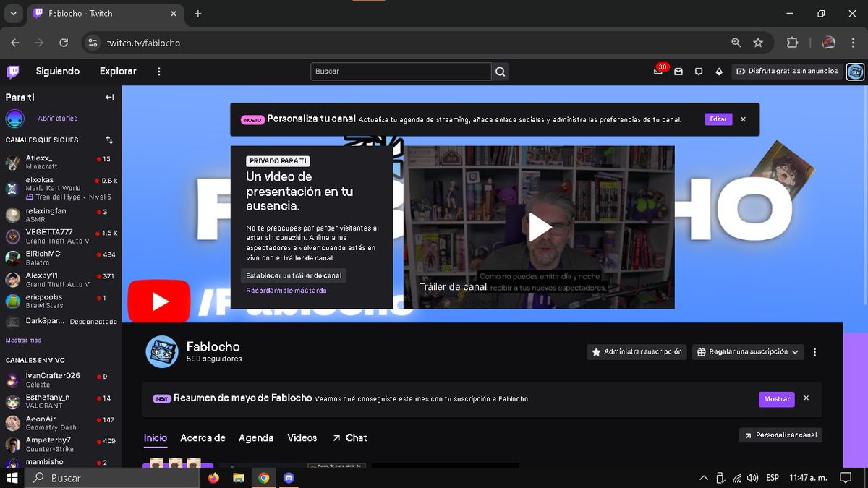The width and height of the screenshot is (868, 488).
Task: Open ElRichMC channel in sidebar
Action: click(x=61, y=258)
